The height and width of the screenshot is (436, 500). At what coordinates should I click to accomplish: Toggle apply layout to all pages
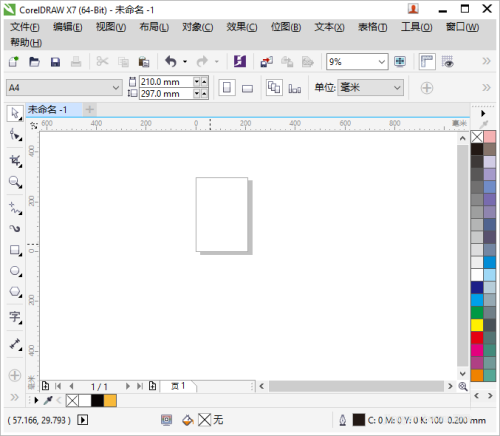274,88
